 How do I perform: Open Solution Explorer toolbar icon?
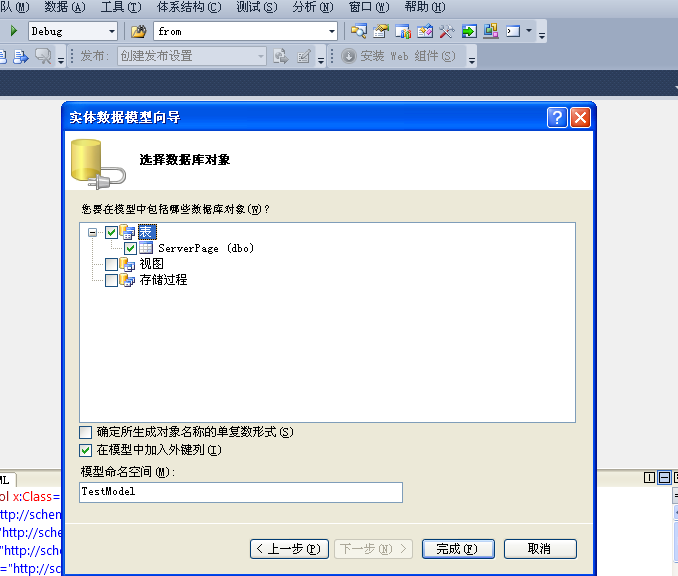(x=359, y=31)
